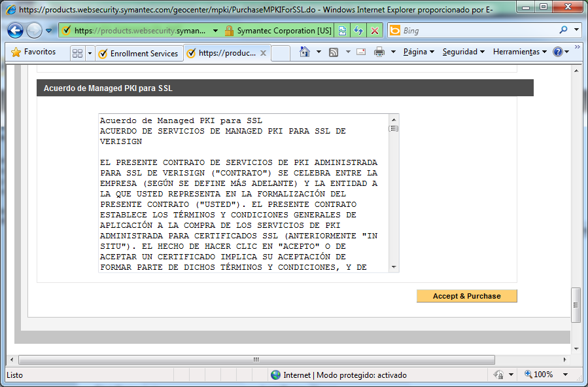Click the browser Back arrow button
The width and height of the screenshot is (588, 387).
(16, 30)
